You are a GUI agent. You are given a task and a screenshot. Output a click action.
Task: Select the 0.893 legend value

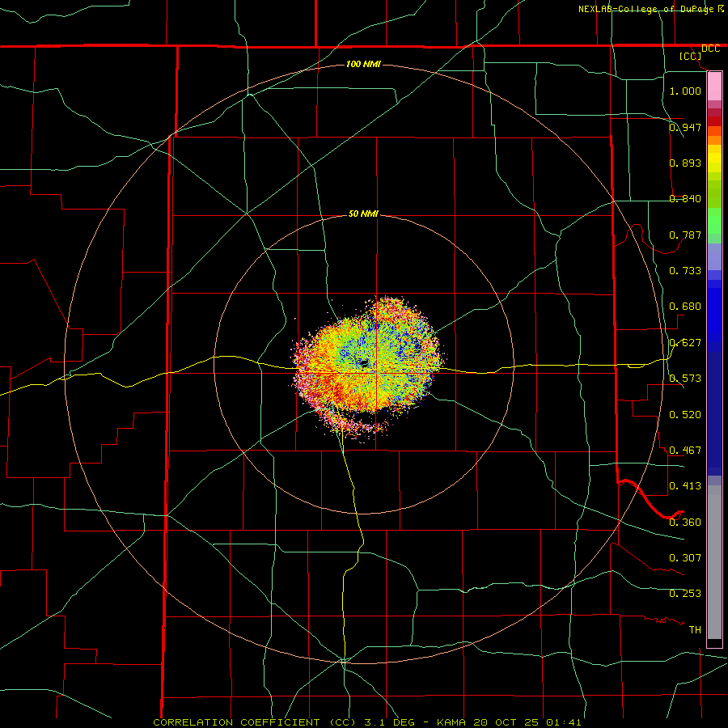point(685,163)
